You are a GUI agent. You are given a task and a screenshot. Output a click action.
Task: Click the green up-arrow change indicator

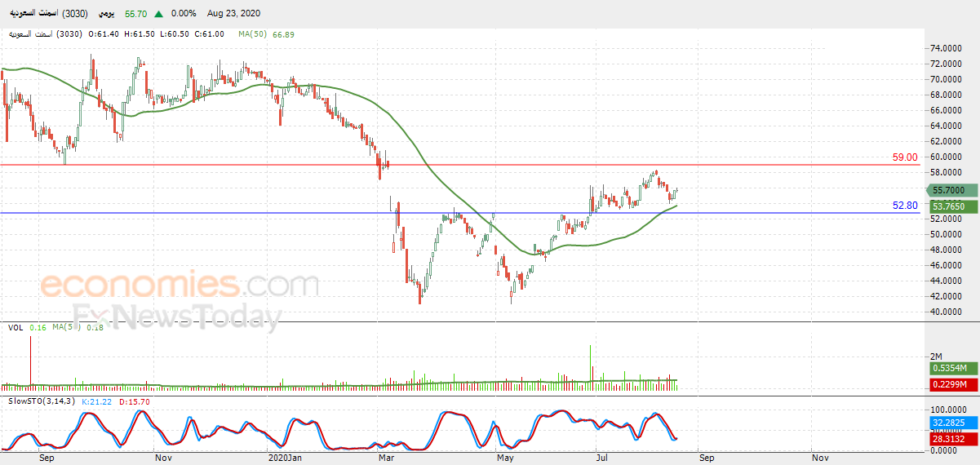(x=157, y=14)
